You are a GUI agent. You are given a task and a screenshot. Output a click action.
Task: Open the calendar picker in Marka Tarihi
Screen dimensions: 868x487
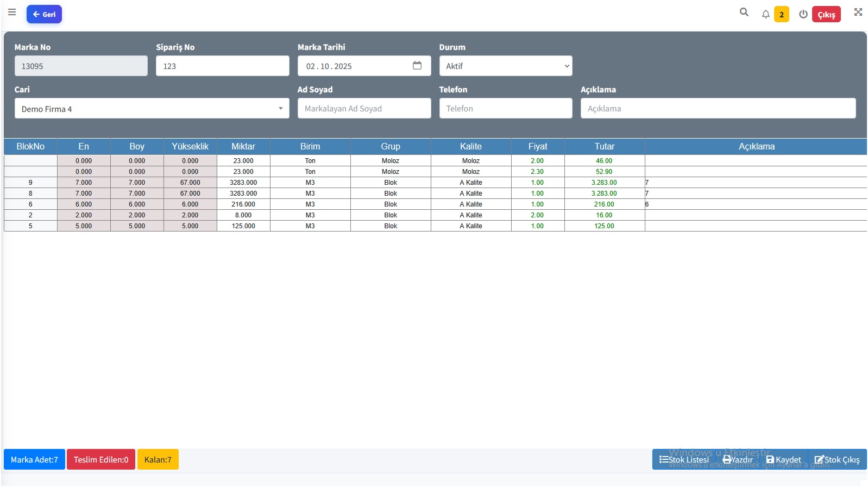[x=417, y=66]
